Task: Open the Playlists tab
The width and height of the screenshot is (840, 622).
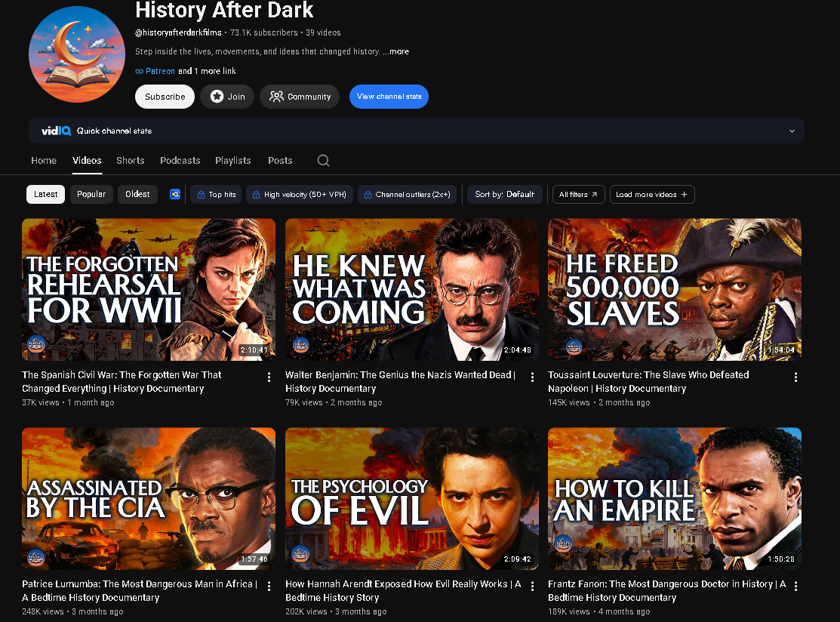Action: (x=233, y=160)
